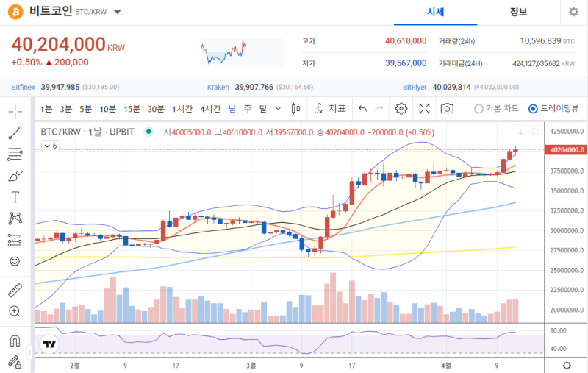Viewport: 588px width, 373px height.
Task: Click the TradingView logo
Action: pos(49,344)
